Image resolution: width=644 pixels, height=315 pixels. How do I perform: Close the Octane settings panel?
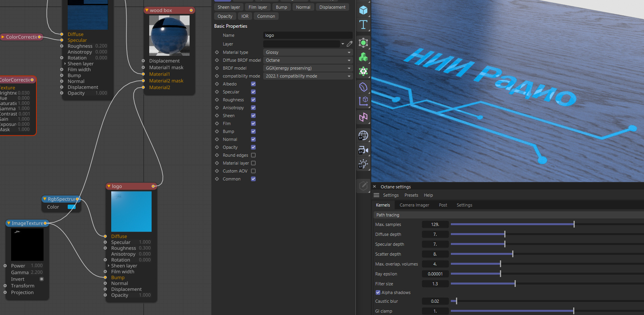374,187
